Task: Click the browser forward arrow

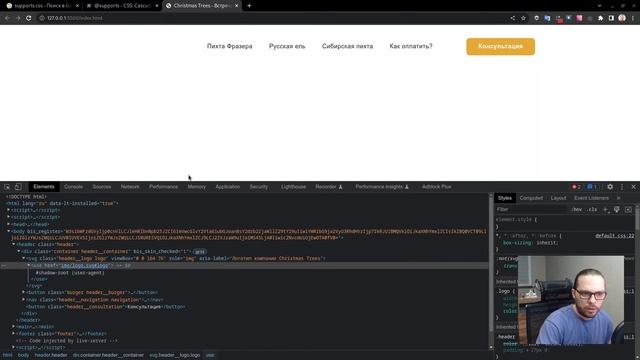Action: click(18, 18)
